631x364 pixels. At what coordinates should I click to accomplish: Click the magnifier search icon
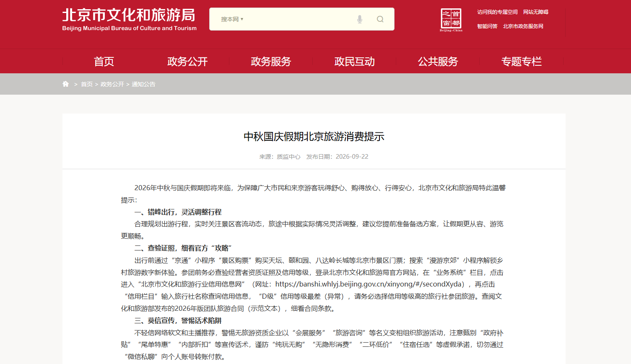click(380, 19)
